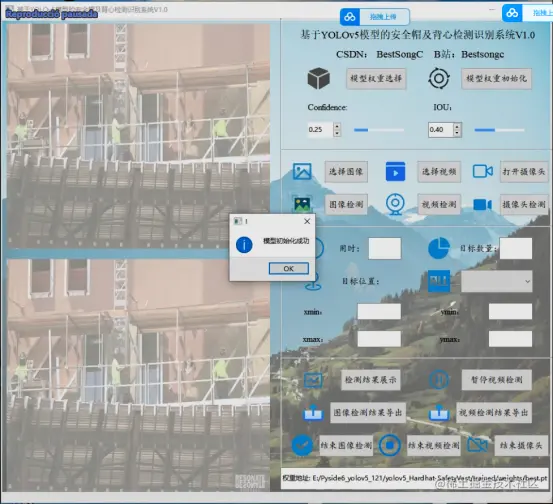Viewport: 553px width, 504px height.
Task: Click the black cube model weights icon
Action: tap(318, 78)
